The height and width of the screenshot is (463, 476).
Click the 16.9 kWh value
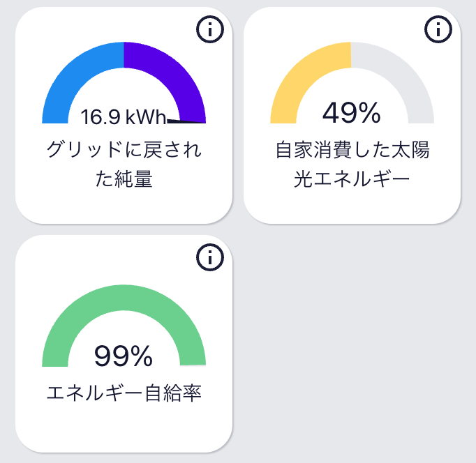click(x=124, y=116)
